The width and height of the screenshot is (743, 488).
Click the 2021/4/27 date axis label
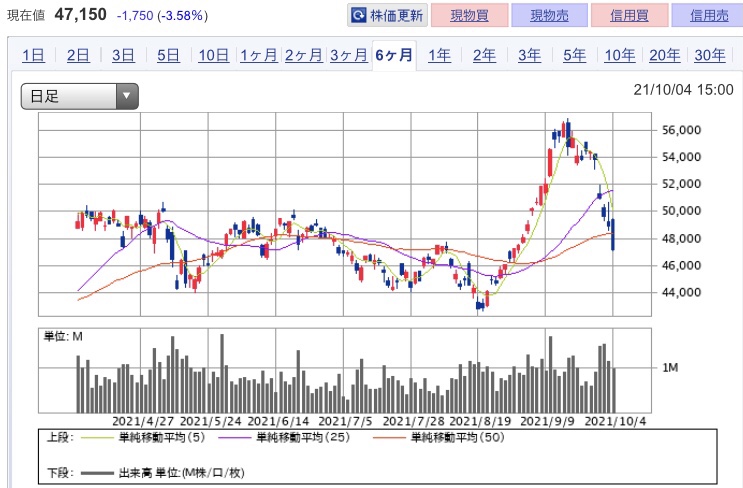143,421
